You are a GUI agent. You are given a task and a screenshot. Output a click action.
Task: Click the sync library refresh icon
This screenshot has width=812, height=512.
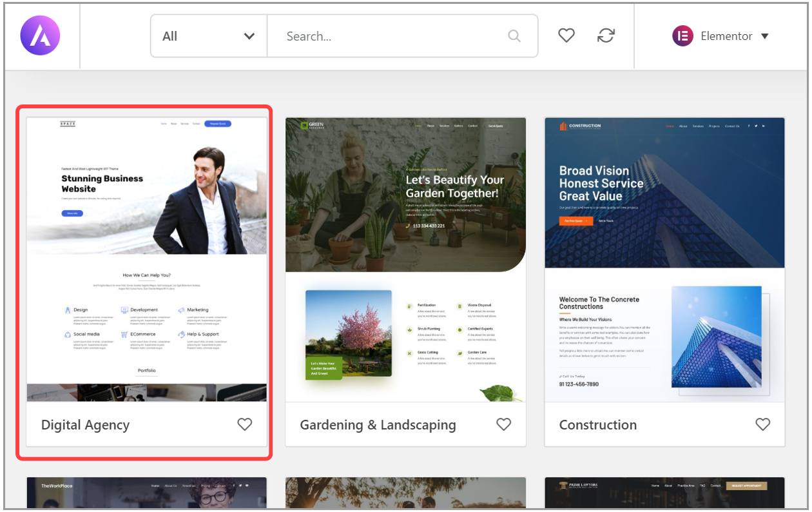pos(606,36)
